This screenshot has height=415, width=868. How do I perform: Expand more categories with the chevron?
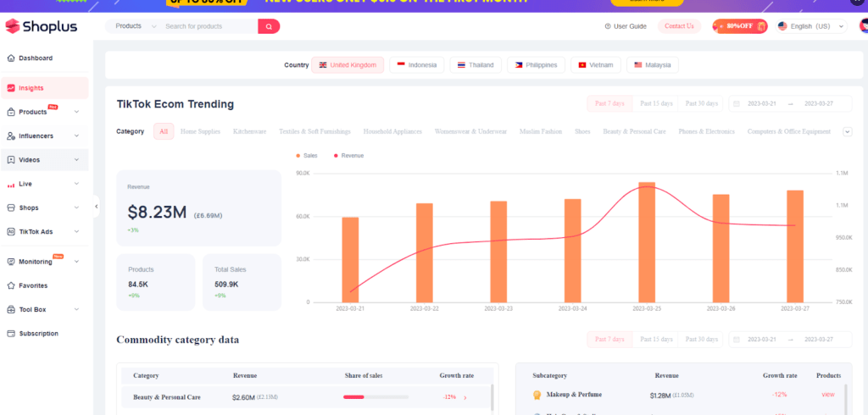(847, 131)
